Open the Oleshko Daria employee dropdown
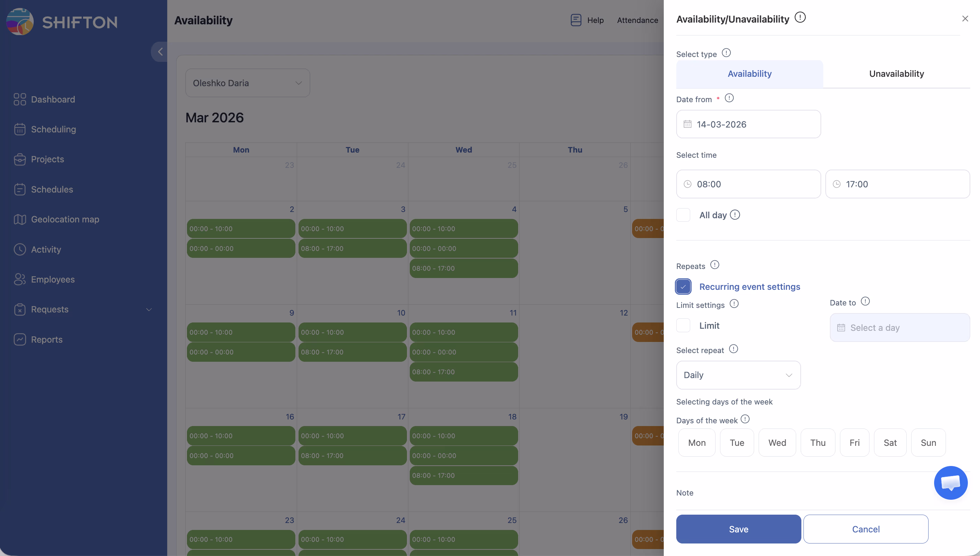The image size is (980, 556). pyautogui.click(x=247, y=83)
